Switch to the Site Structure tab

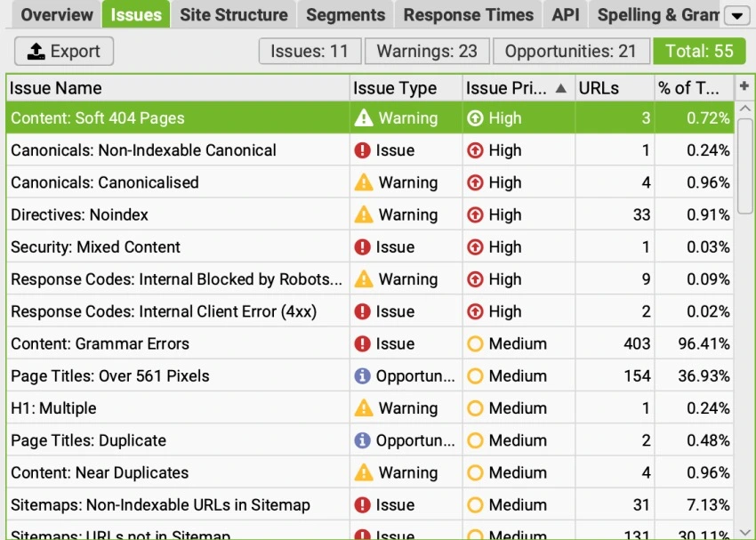click(234, 15)
